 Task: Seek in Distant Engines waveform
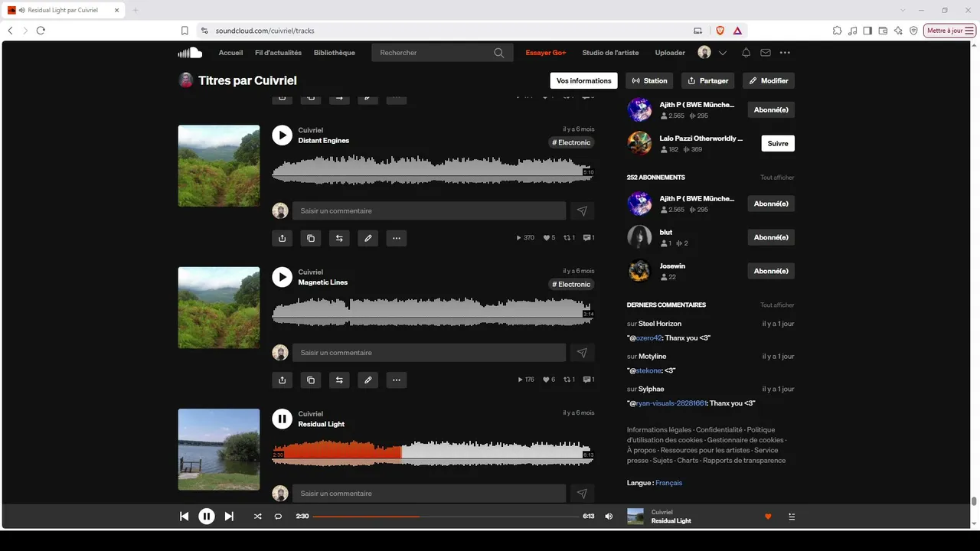pos(433,170)
